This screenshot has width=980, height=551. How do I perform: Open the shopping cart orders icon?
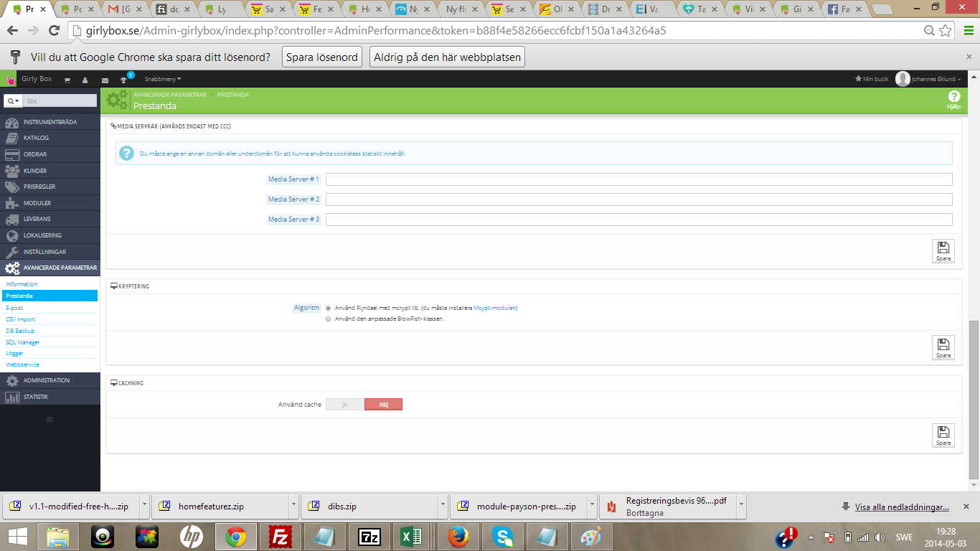(67, 80)
